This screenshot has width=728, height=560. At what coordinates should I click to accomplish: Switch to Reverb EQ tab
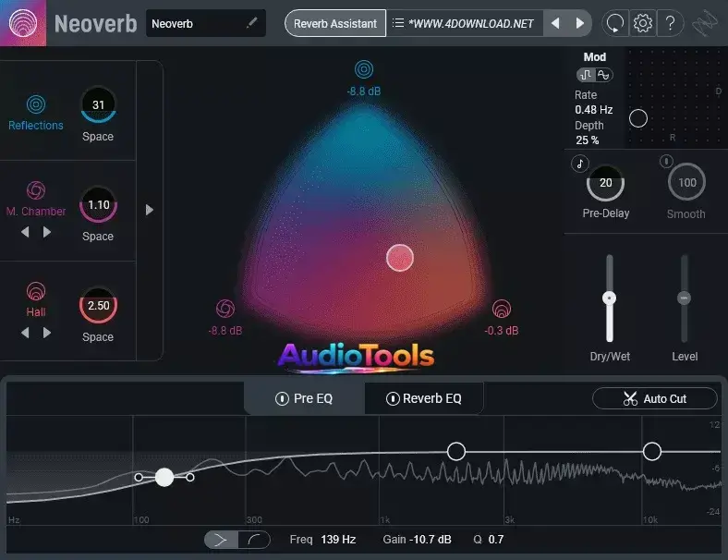click(x=423, y=398)
